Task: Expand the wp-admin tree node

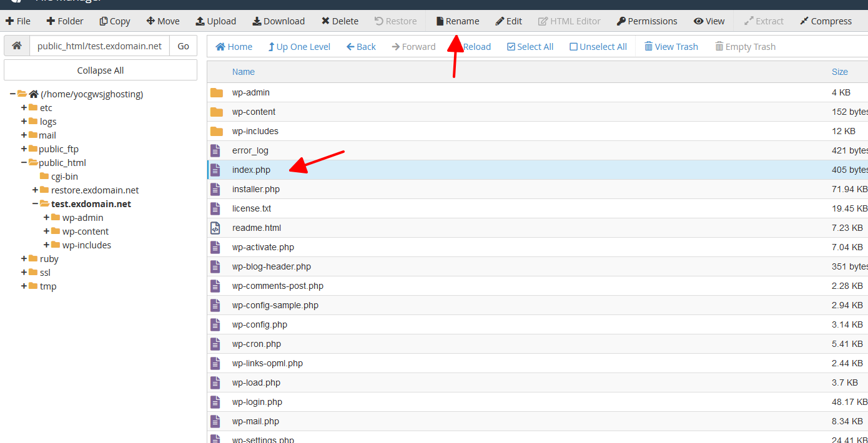Action: (x=46, y=218)
